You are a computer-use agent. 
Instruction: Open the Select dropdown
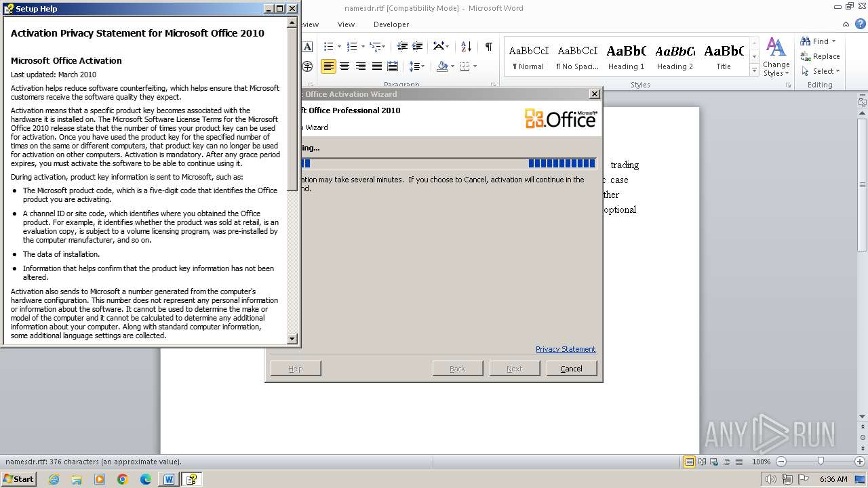[821, 71]
